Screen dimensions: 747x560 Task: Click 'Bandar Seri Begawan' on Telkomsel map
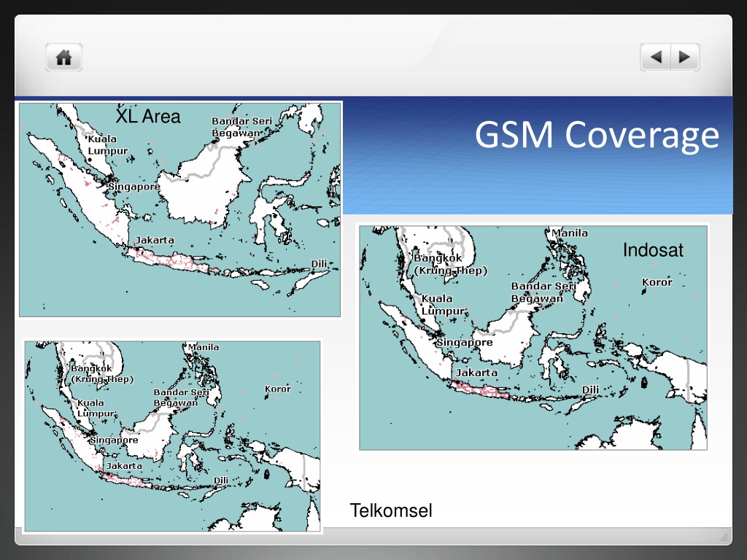(181, 397)
